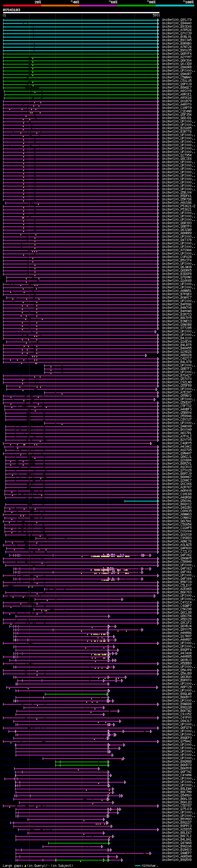Click the cyan alignment bar of UniRef100_B9I345
The image size is (197, 868).
tap(81, 40)
